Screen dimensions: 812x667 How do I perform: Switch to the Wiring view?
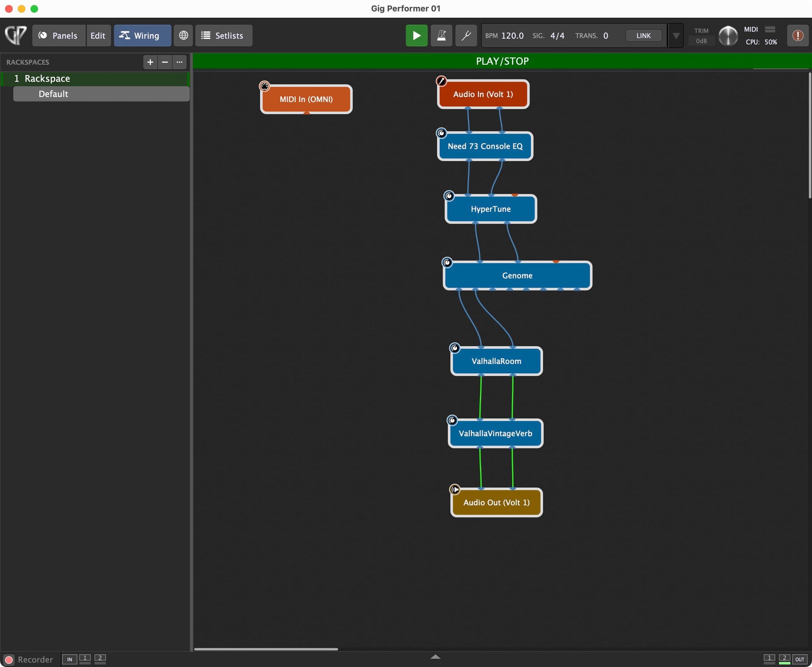(x=143, y=36)
